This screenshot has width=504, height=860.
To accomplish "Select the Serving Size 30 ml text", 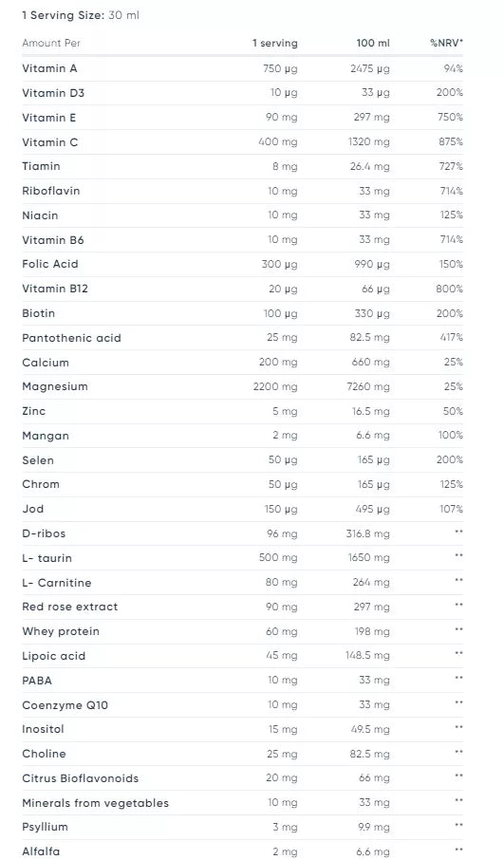I will (x=81, y=15).
